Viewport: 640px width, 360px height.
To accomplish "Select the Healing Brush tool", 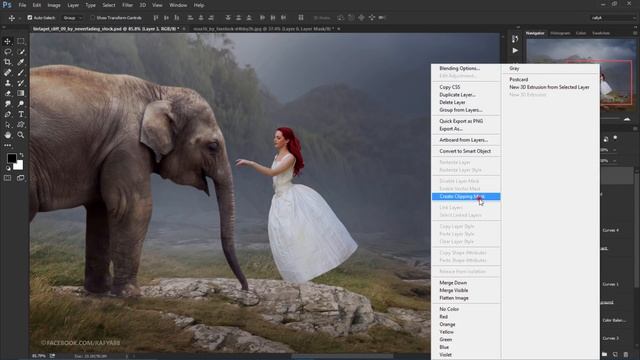I will coord(7,73).
